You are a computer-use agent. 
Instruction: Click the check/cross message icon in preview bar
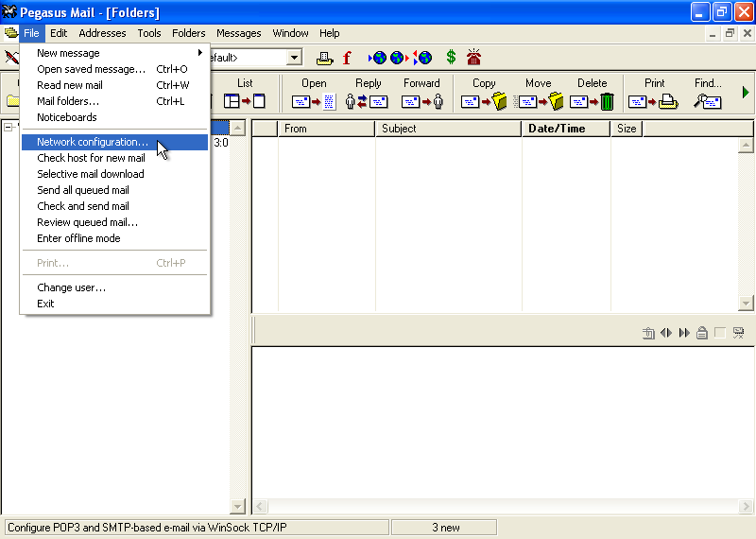pyautogui.click(x=738, y=333)
